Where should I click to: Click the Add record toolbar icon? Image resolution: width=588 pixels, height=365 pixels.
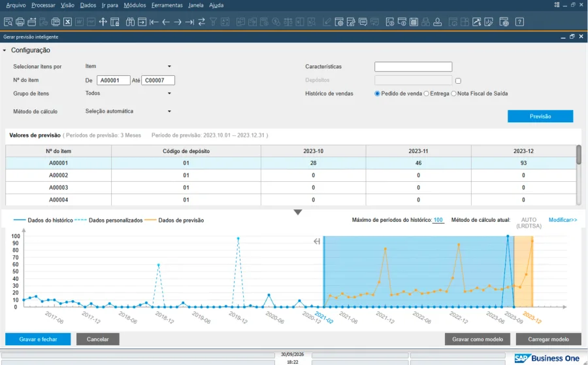tap(142, 22)
